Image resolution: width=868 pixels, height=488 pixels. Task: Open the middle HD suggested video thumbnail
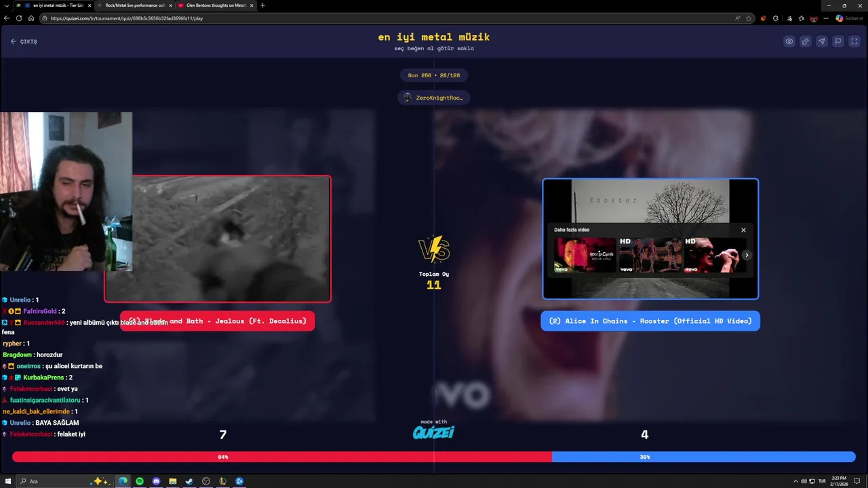pyautogui.click(x=650, y=255)
